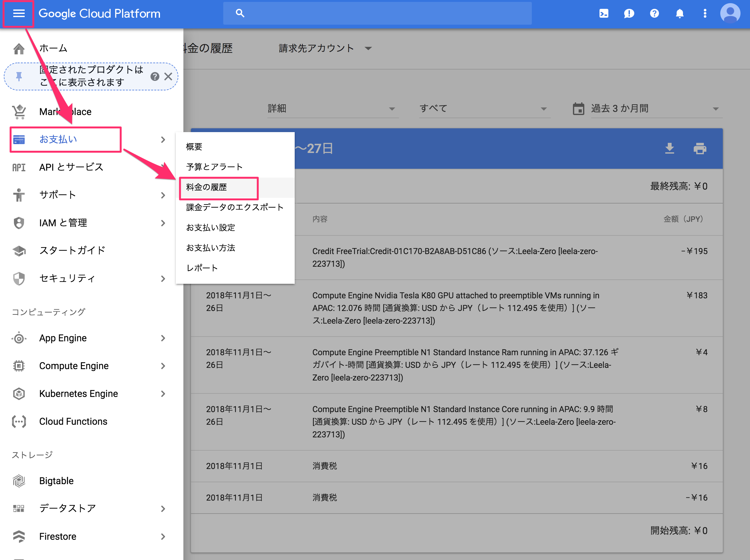Activate Cloud Shell icon
Viewport: 750px width, 560px height.
(x=604, y=14)
